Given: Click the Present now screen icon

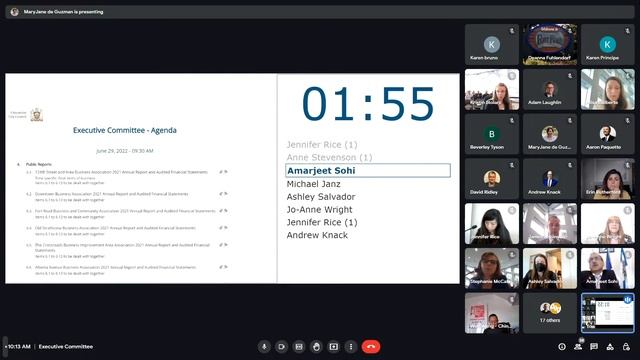Looking at the screenshot, I should 333,347.
